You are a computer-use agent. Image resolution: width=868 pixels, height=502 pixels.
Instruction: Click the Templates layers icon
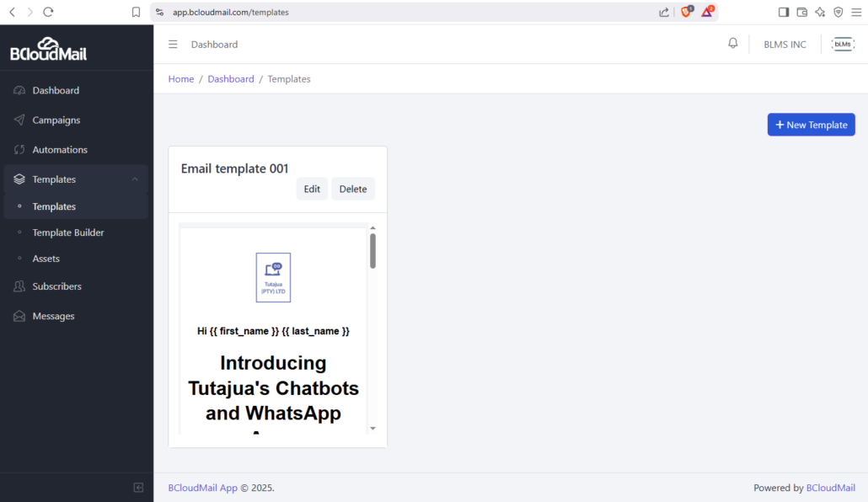[19, 179]
